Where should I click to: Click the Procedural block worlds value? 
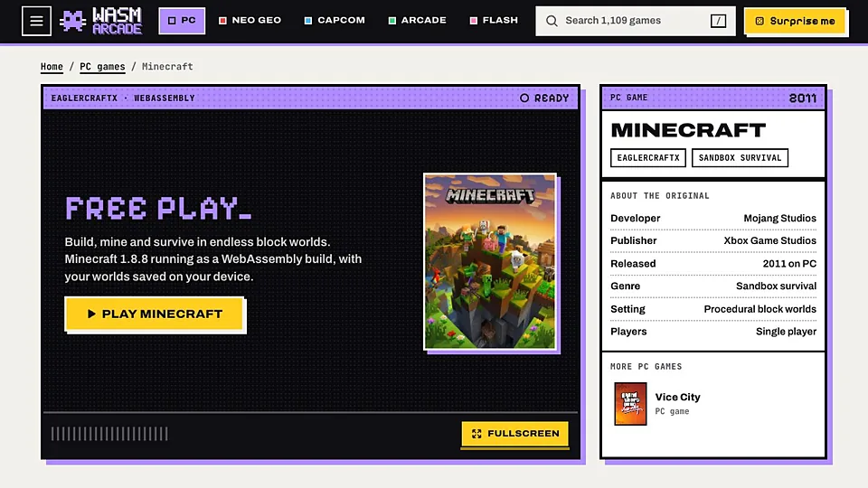pos(759,309)
